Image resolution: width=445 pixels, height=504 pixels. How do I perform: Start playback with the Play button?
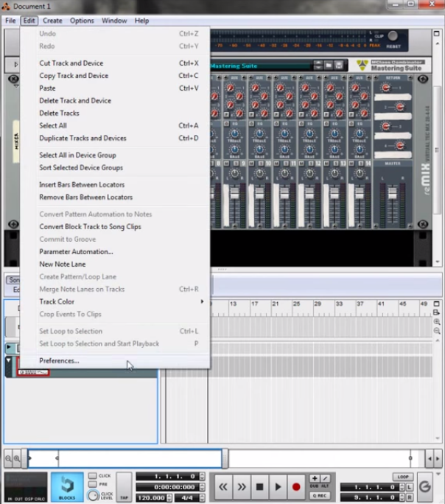pos(278,486)
